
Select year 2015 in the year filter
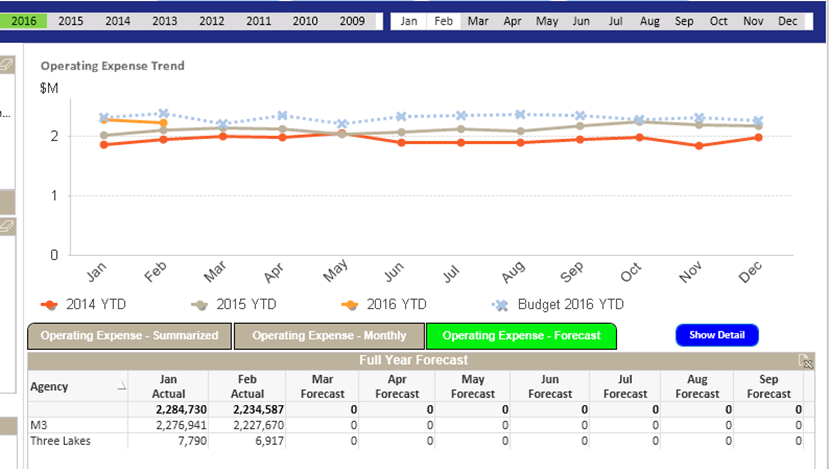pos(71,21)
